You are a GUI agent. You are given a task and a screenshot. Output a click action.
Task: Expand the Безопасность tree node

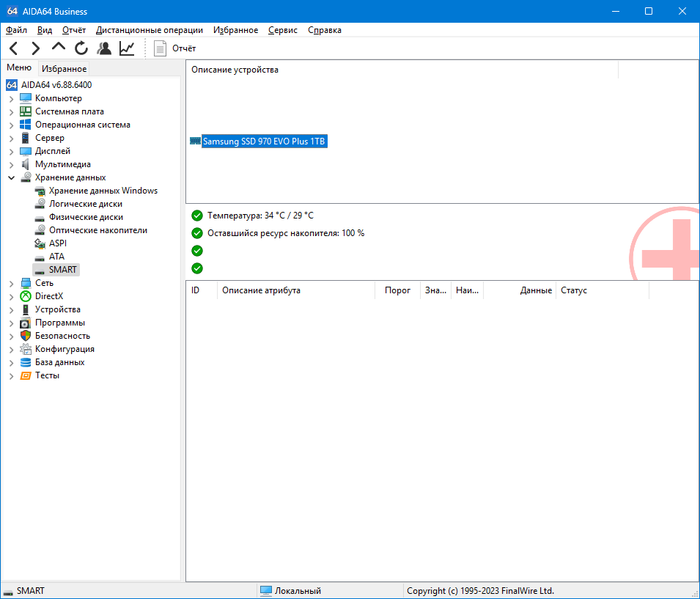click(12, 336)
